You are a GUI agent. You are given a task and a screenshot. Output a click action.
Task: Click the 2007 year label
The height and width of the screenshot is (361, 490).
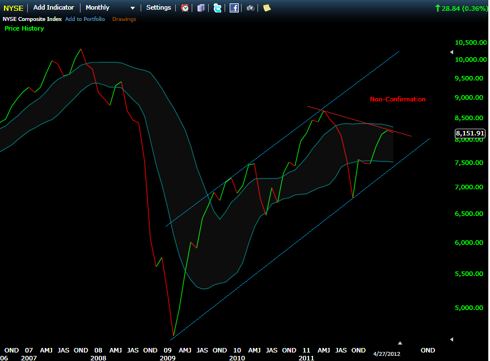29,358
